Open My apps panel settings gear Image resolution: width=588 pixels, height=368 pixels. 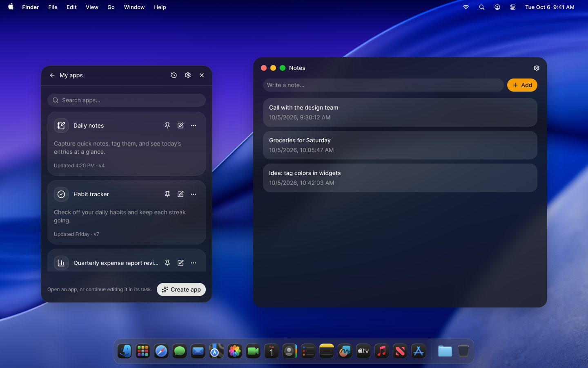pos(188,75)
